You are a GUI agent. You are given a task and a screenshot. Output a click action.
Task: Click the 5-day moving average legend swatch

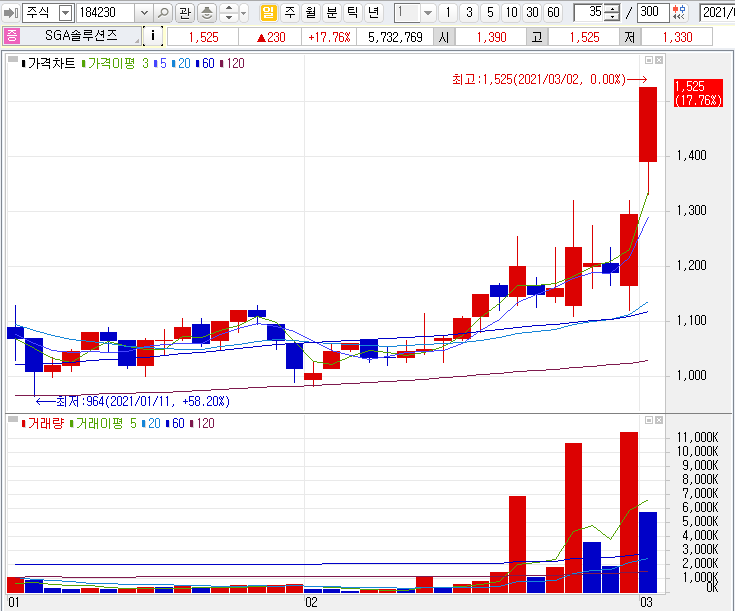155,64
